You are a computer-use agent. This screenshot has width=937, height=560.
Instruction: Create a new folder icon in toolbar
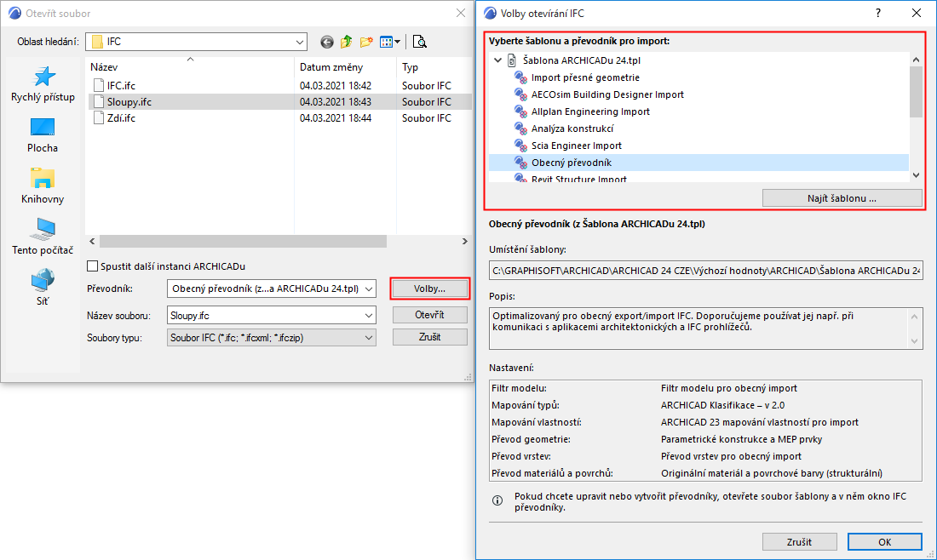[366, 42]
